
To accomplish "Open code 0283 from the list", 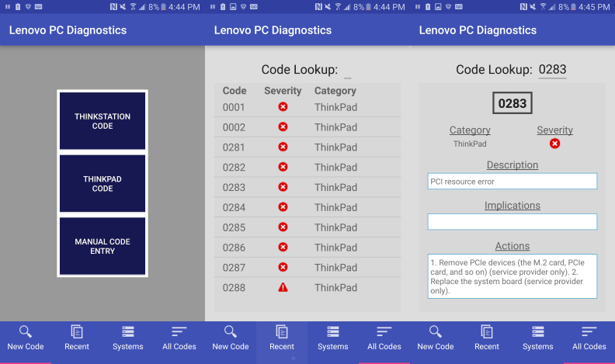I will (x=307, y=187).
